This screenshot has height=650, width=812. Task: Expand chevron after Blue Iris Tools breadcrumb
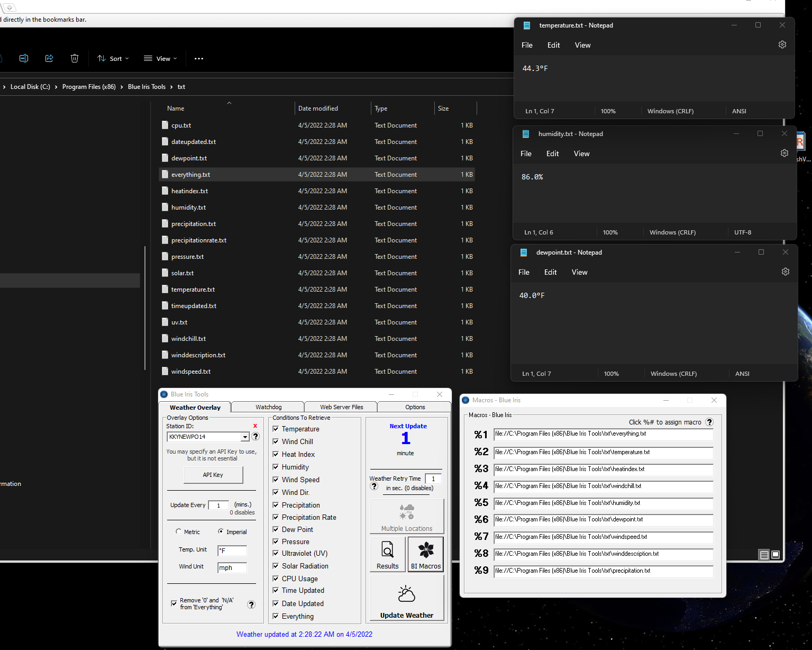click(171, 87)
